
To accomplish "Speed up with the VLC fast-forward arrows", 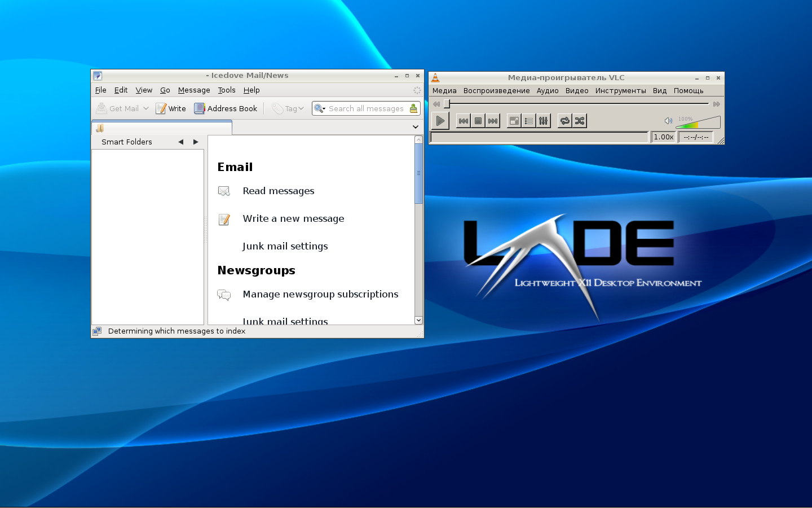I will [717, 104].
